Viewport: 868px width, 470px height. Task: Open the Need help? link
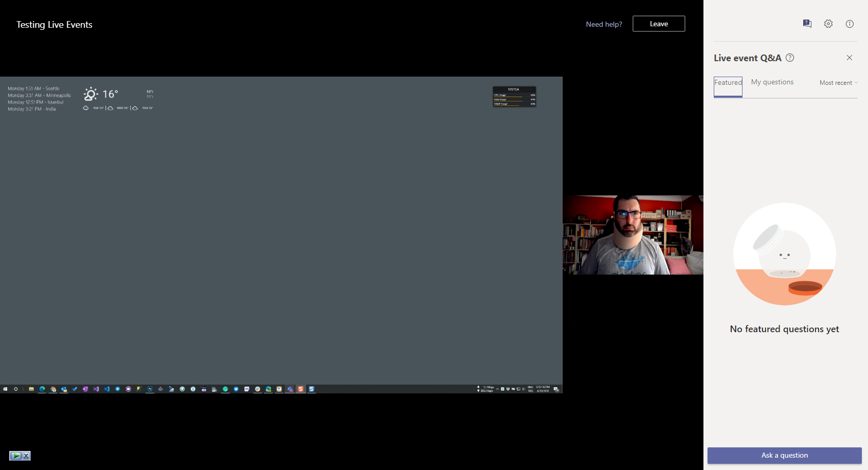pyautogui.click(x=604, y=24)
